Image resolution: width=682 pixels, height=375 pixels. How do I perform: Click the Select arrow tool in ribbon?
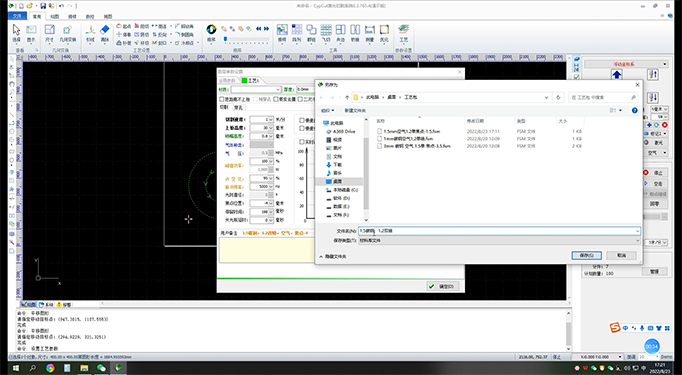(x=16, y=33)
